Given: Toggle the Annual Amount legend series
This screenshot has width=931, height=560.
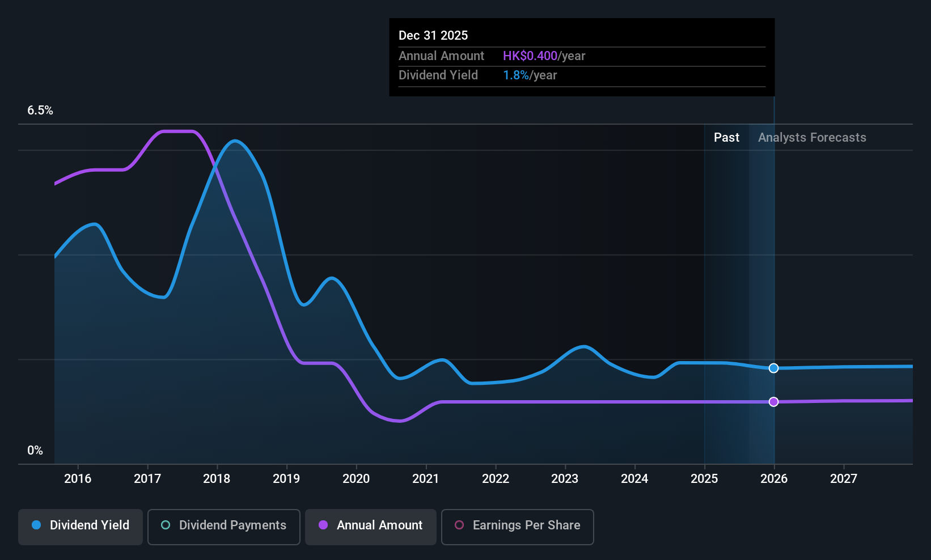Looking at the screenshot, I should [371, 527].
